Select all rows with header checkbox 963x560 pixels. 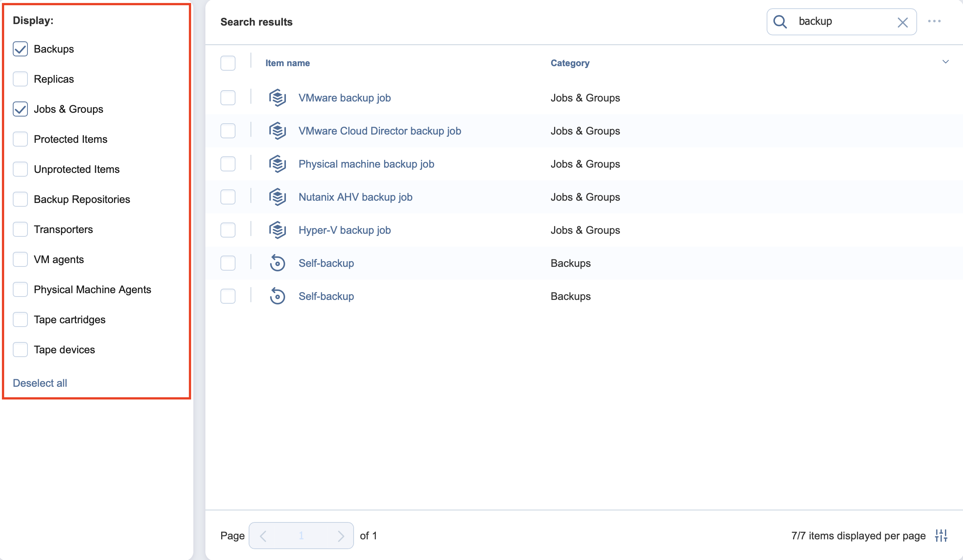pyautogui.click(x=228, y=63)
